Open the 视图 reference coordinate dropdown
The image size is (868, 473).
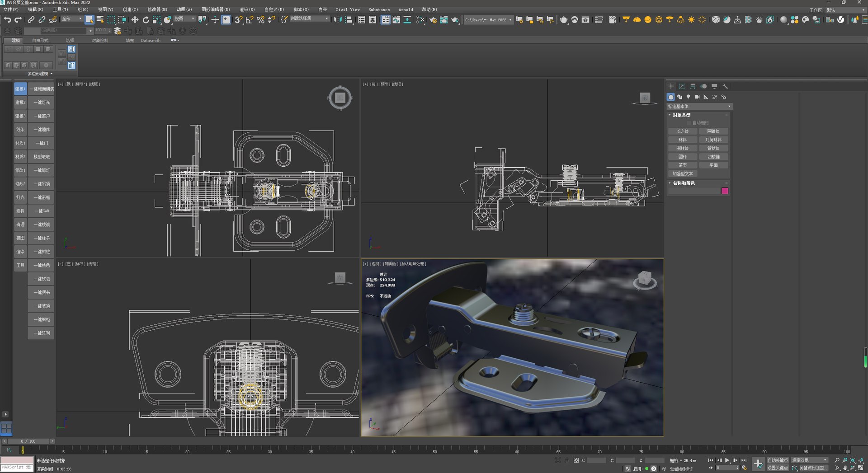point(184,19)
